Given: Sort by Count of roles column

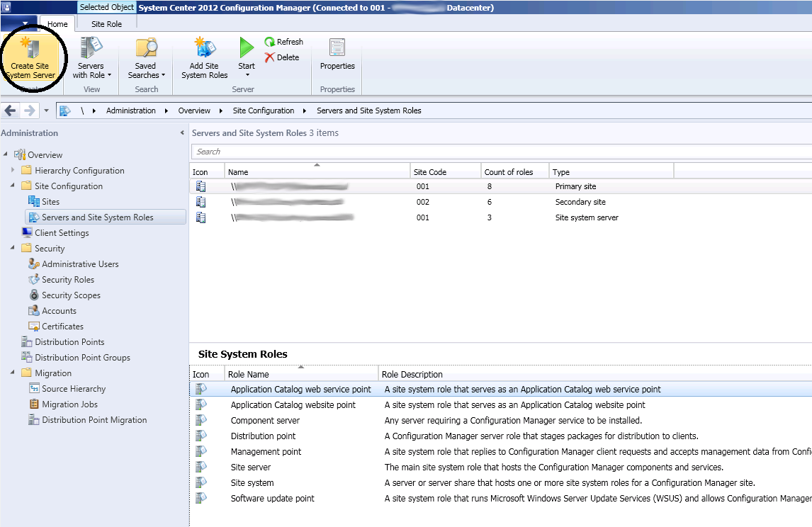Looking at the screenshot, I should 514,171.
